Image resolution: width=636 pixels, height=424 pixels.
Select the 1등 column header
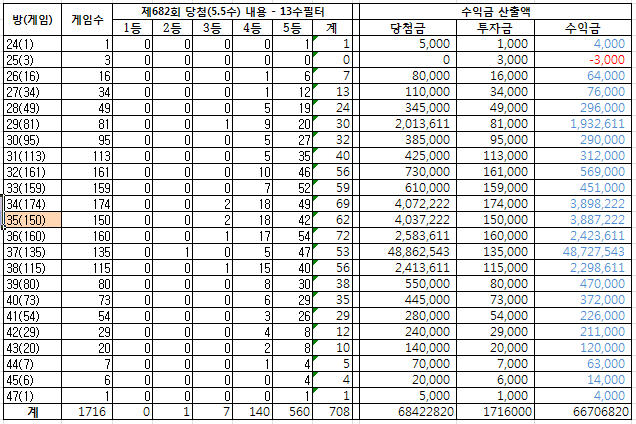click(x=132, y=28)
